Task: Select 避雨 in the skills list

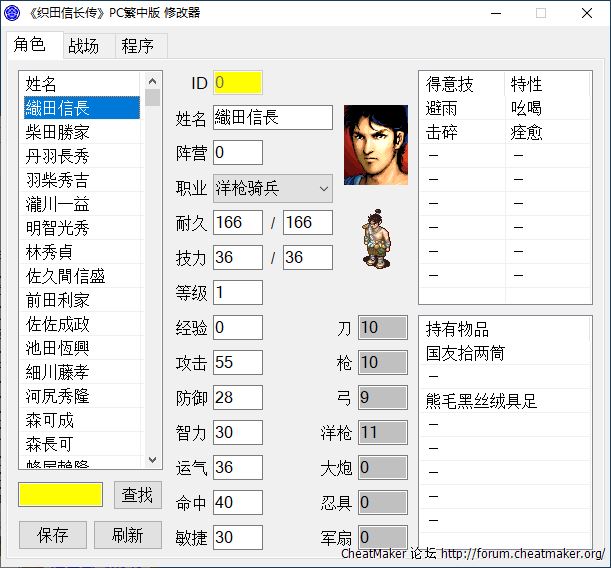Action: pos(441,108)
